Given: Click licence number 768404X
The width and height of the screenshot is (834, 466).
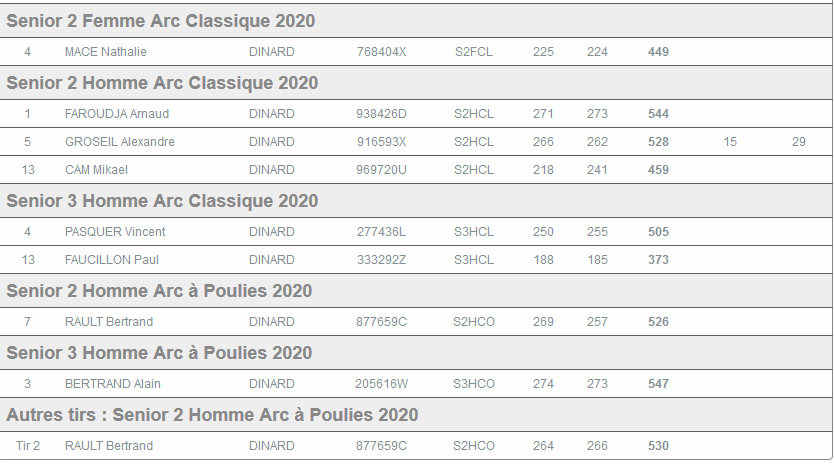Looking at the screenshot, I should pos(381,52).
